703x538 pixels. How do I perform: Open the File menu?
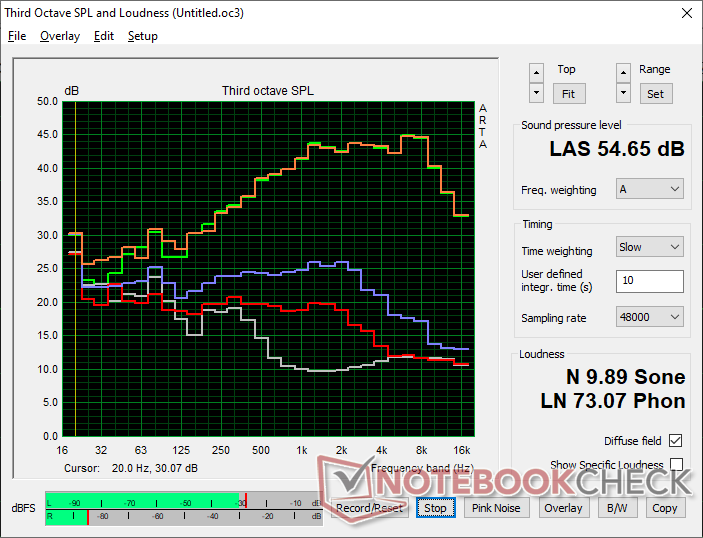click(17, 36)
